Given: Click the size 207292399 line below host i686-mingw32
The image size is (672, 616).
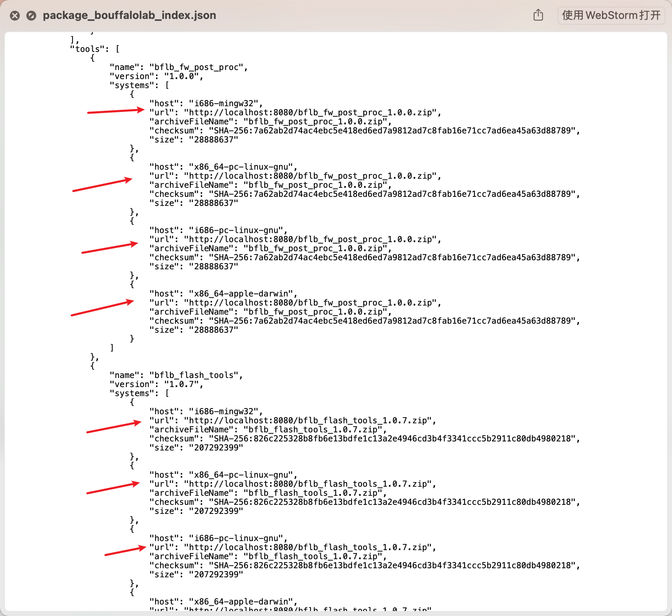Looking at the screenshot, I should pyautogui.click(x=196, y=448).
